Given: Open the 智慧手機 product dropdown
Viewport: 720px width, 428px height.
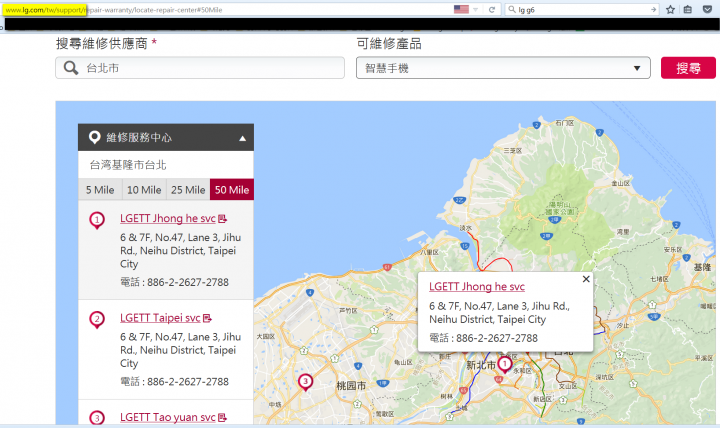Looking at the screenshot, I should point(503,68).
